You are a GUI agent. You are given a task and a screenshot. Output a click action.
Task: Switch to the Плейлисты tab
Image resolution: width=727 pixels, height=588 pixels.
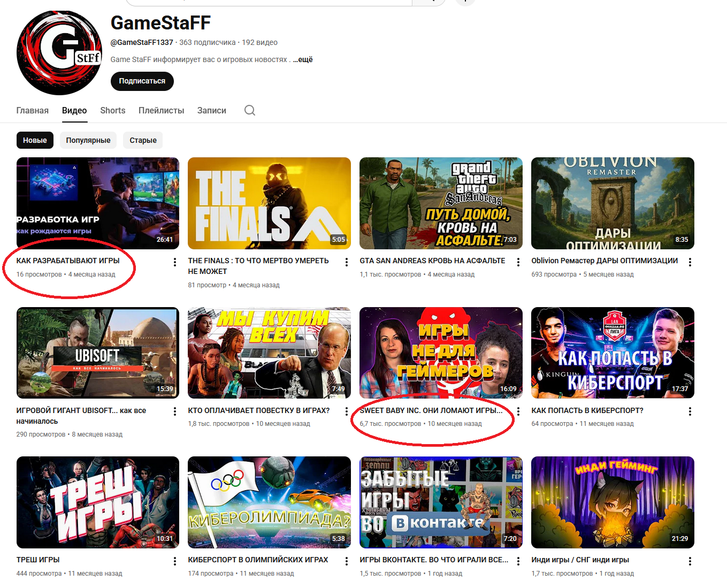(x=161, y=110)
